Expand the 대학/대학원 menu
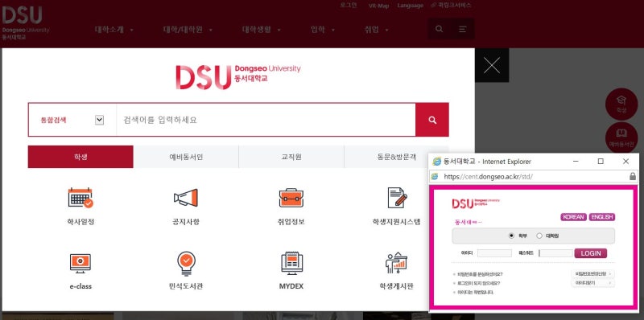The height and width of the screenshot is (320, 644). point(188,30)
